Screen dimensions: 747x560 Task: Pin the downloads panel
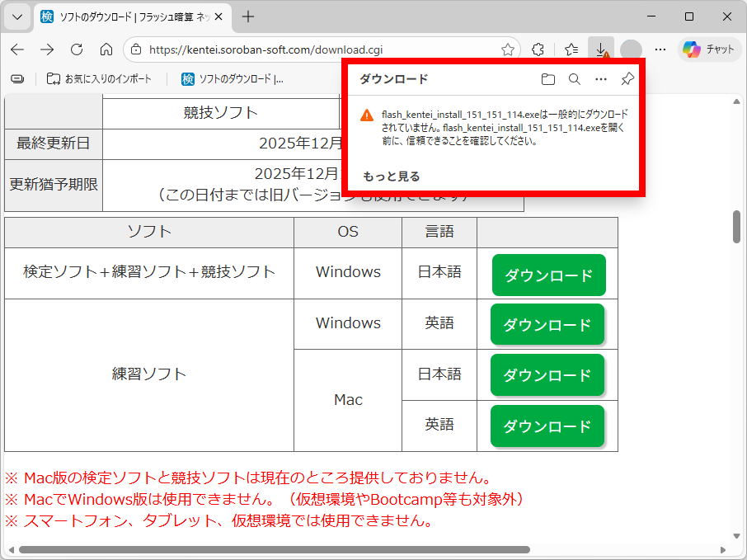click(627, 79)
